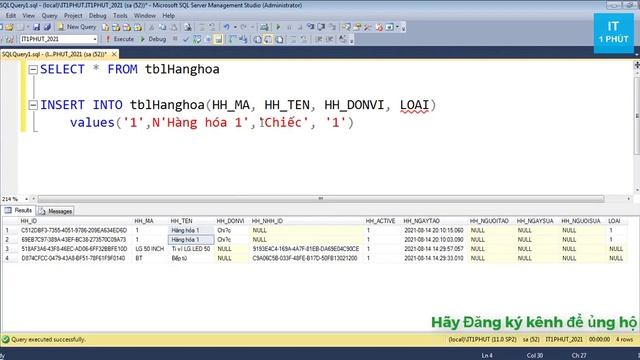Click '4 rows' in status bar

(624, 340)
